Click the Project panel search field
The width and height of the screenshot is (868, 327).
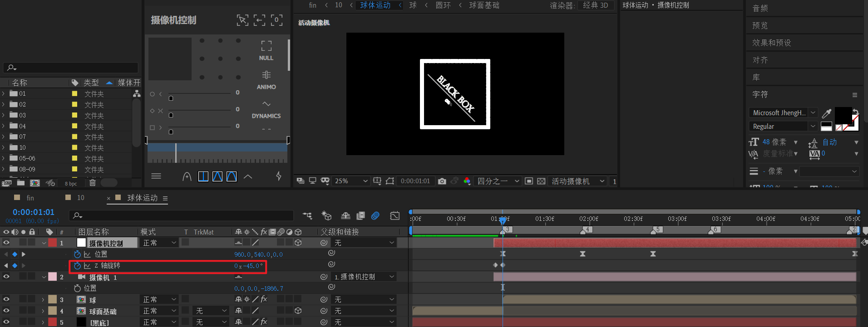(x=71, y=68)
